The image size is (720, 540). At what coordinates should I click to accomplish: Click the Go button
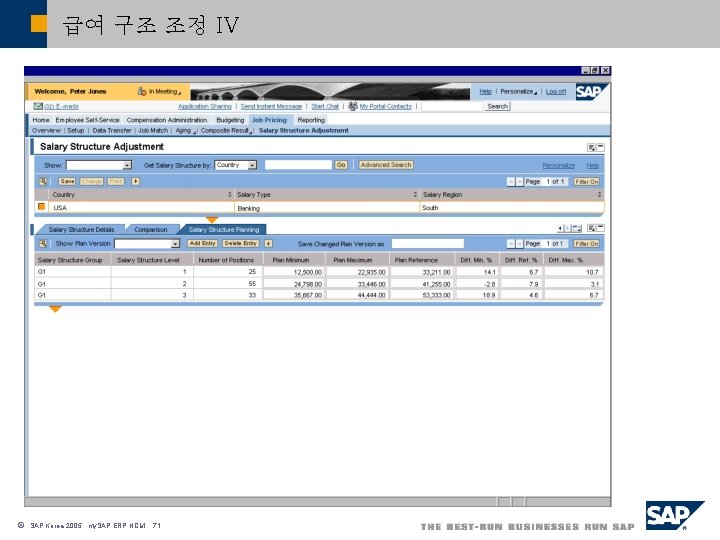pyautogui.click(x=341, y=165)
